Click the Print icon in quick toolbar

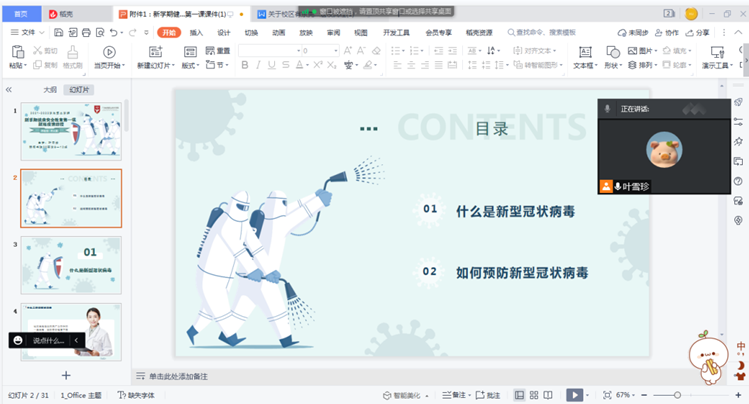[x=86, y=32]
